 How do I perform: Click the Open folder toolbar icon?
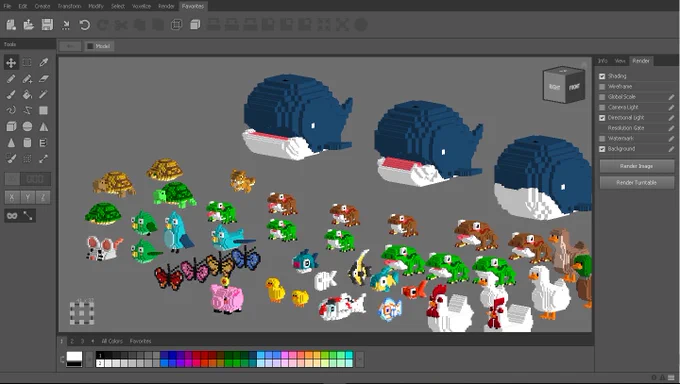point(29,25)
